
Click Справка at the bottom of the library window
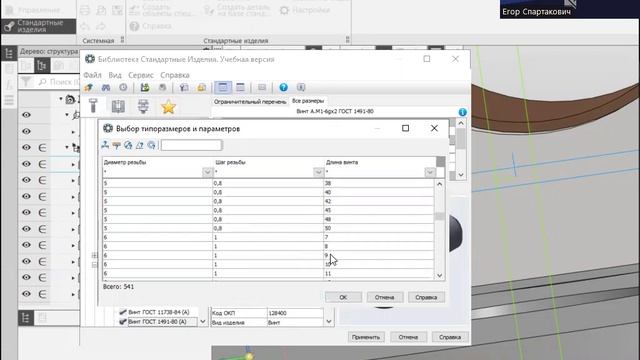click(x=450, y=337)
